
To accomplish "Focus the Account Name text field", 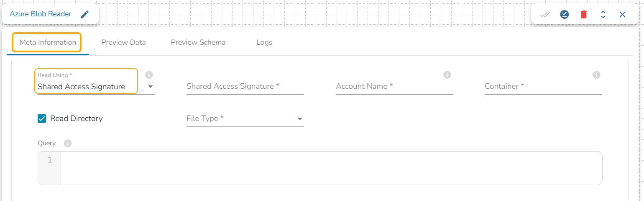I will click(x=394, y=87).
